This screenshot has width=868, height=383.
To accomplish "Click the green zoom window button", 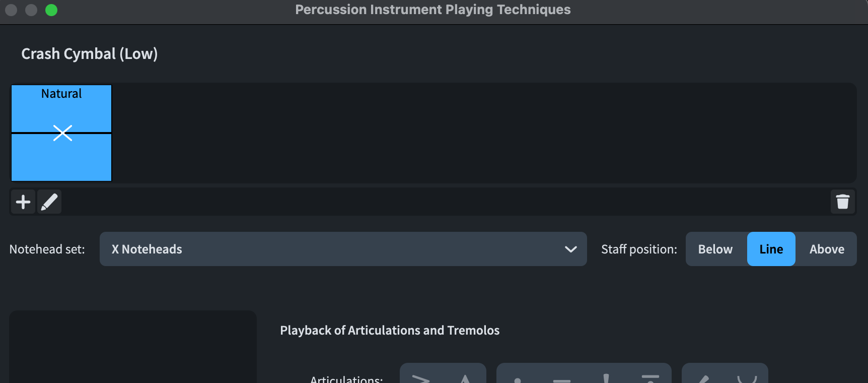I will [x=51, y=10].
